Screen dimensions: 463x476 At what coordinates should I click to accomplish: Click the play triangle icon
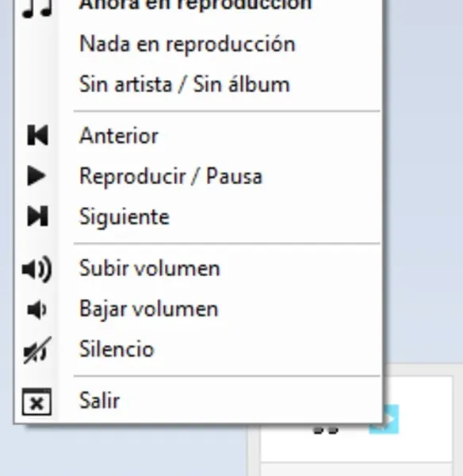point(36,175)
